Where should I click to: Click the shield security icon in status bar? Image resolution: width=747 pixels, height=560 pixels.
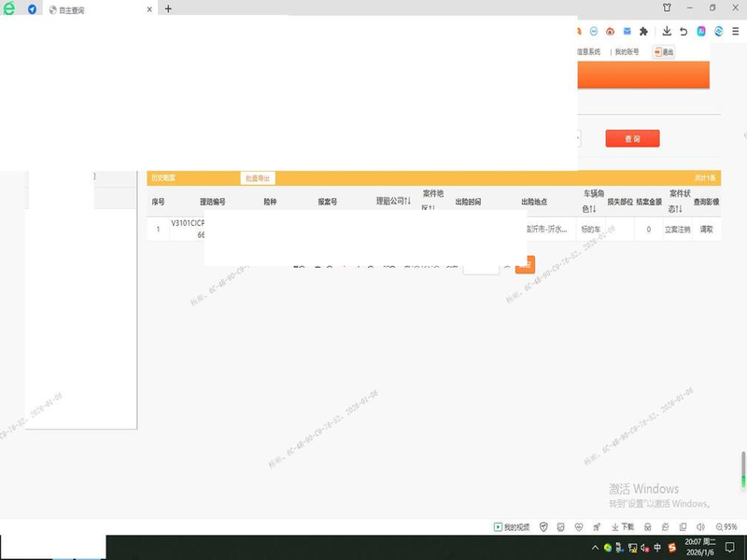pos(543,526)
